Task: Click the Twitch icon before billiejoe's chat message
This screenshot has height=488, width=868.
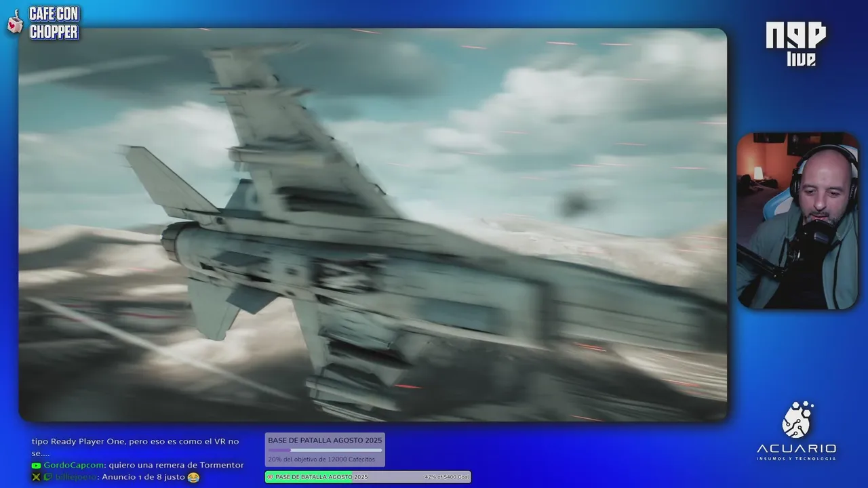Action: pos(47,477)
